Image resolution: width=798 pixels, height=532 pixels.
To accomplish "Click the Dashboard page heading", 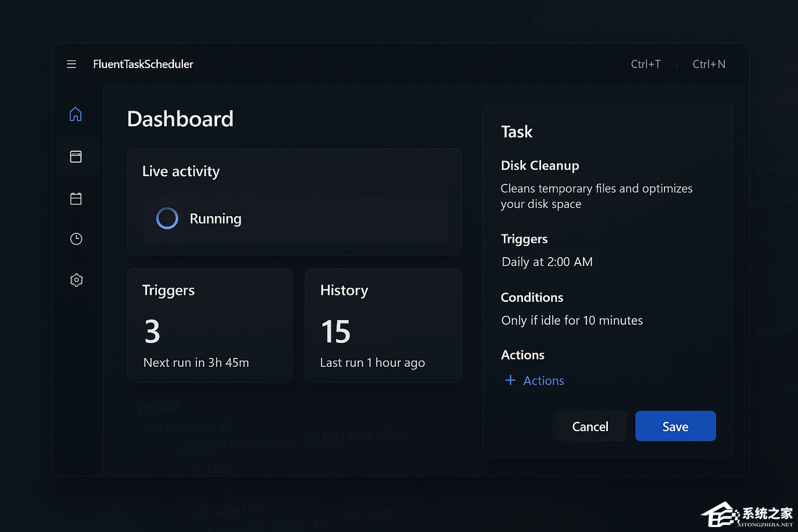I will (180, 119).
